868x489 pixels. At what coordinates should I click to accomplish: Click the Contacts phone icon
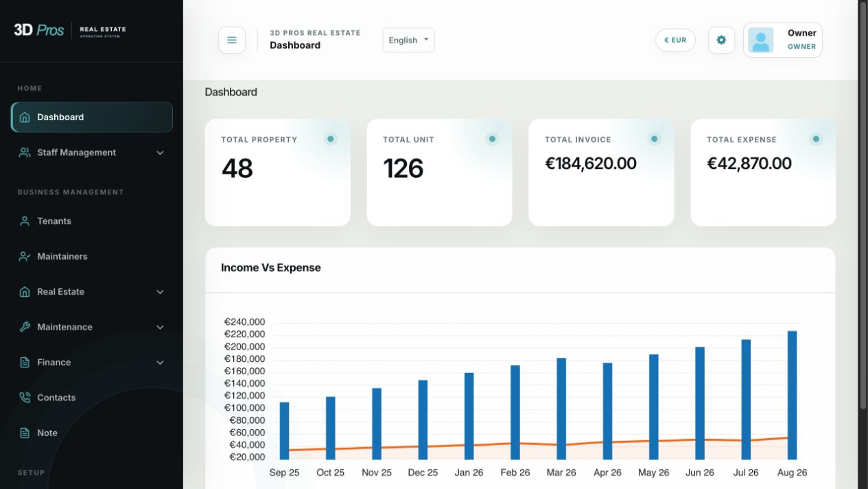25,398
